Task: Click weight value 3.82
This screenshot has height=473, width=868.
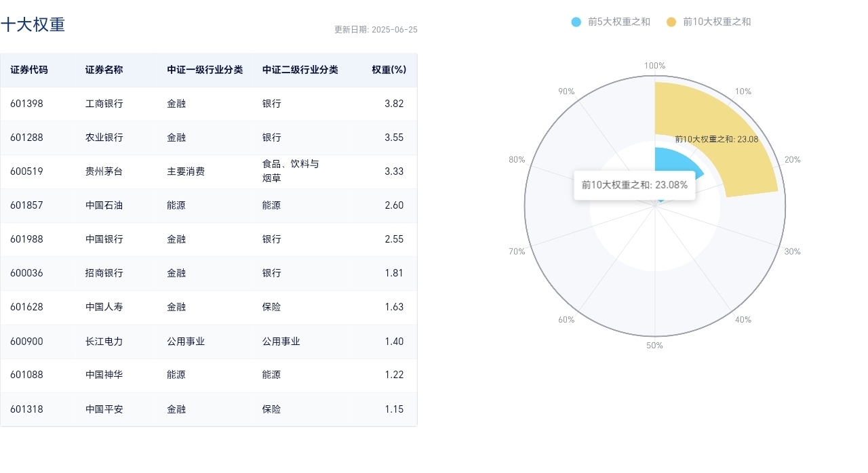Action: click(394, 104)
